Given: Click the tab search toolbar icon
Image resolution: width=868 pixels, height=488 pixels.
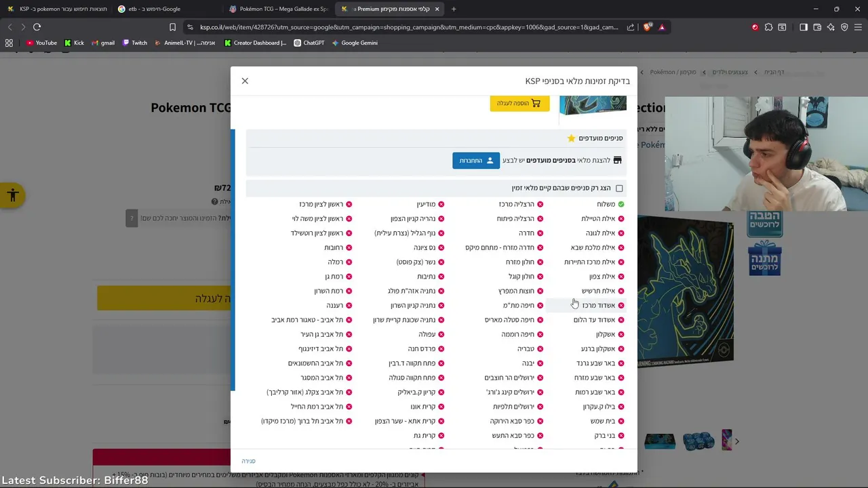Looking at the screenshot, I should click(782, 27).
